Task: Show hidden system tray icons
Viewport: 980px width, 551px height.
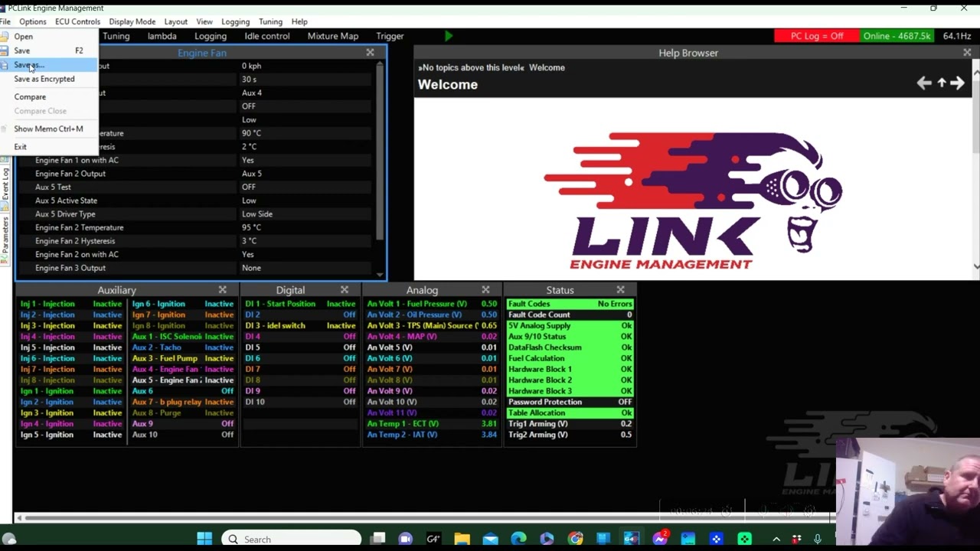Action: tap(776, 540)
